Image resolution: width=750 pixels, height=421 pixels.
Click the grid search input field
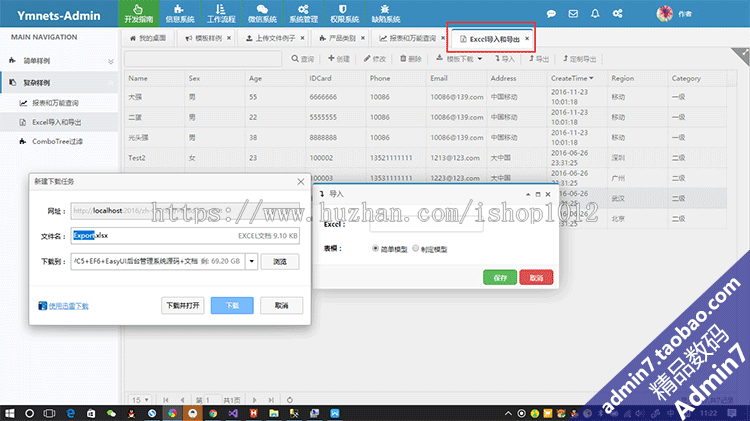(203, 59)
